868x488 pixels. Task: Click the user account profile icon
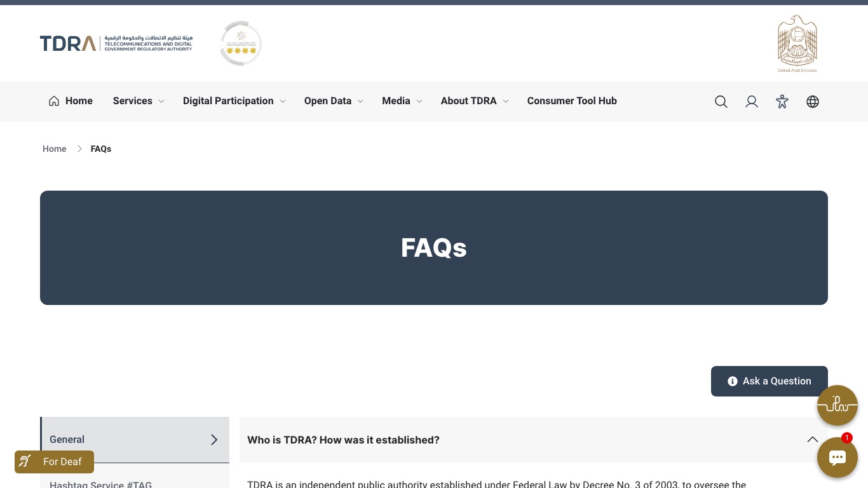(752, 102)
